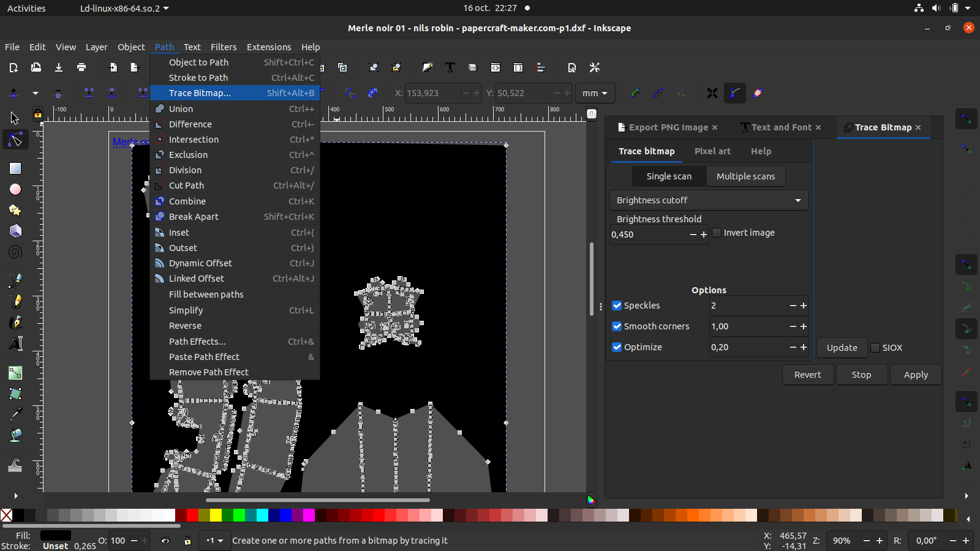980x551 pixels.
Task: Select the Dropper color picker tool
Action: coord(15,414)
